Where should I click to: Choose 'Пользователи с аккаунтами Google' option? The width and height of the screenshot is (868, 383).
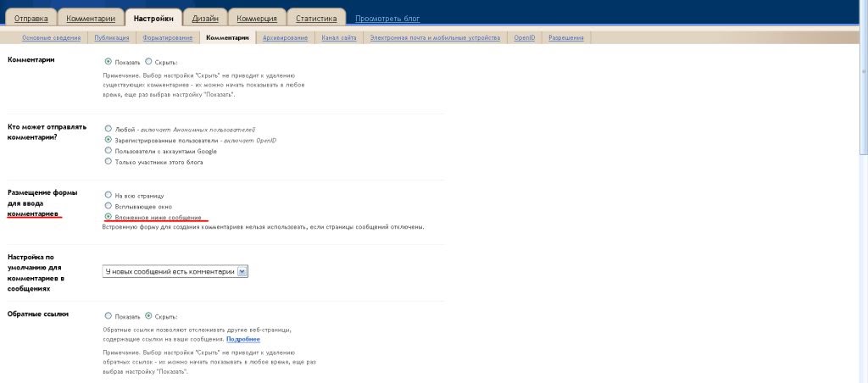(x=108, y=151)
